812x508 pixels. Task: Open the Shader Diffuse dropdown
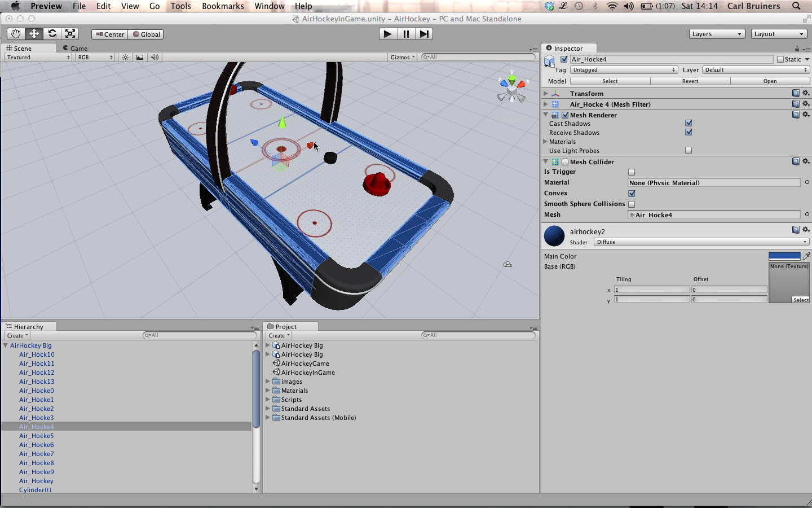click(701, 242)
